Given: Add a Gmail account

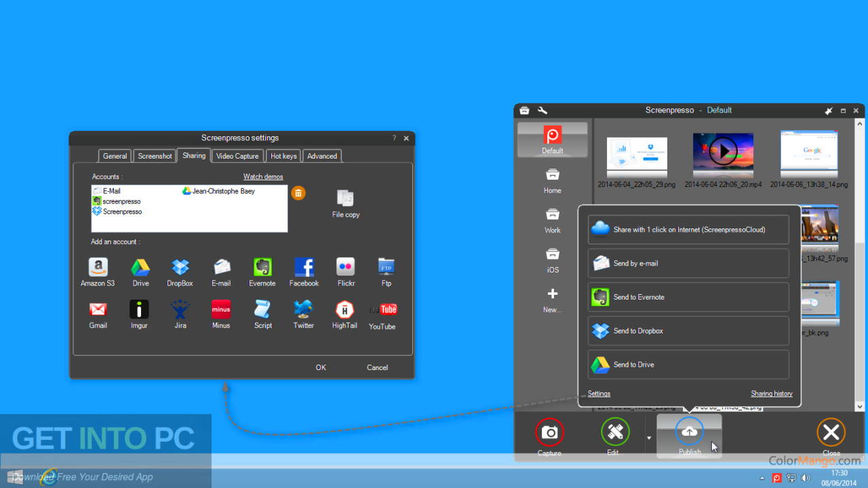Looking at the screenshot, I should click(x=98, y=314).
